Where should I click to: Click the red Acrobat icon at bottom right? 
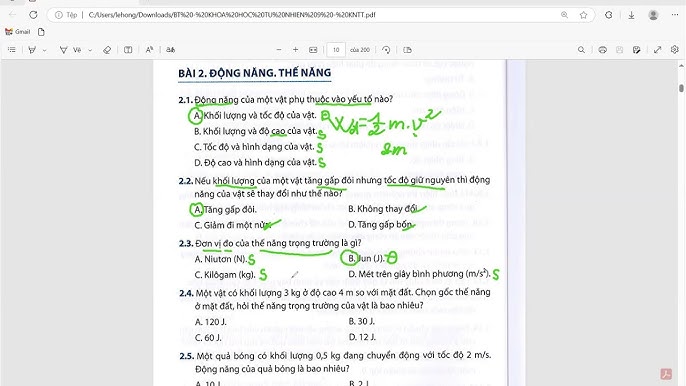666,373
